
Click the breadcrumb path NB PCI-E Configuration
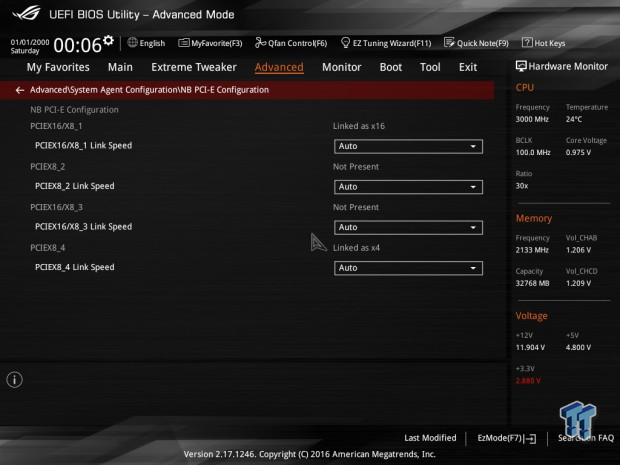(149, 90)
